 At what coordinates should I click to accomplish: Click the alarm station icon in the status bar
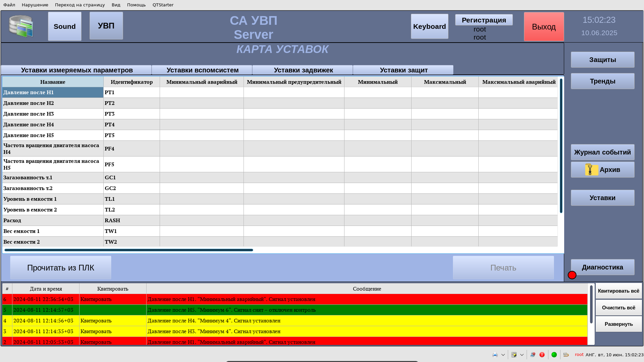(533, 355)
